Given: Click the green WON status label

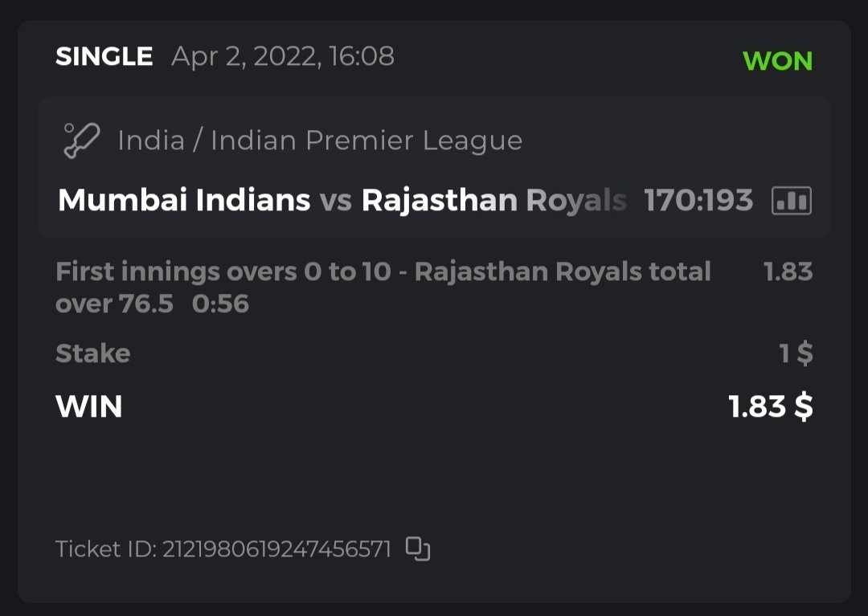Looking at the screenshot, I should 777,61.
